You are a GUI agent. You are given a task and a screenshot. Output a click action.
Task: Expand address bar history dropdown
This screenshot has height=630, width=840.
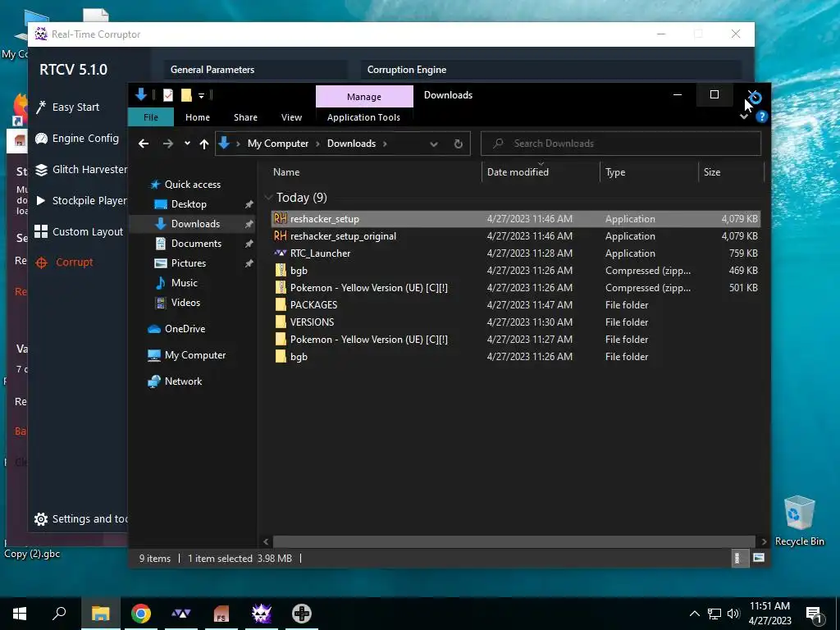point(434,144)
